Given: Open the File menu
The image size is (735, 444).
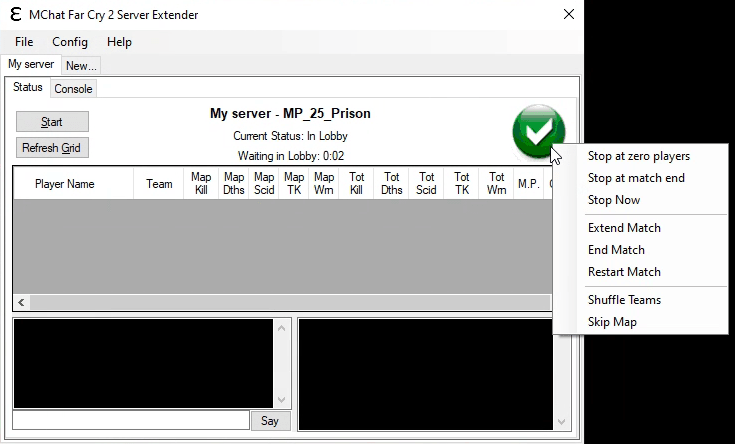Looking at the screenshot, I should pos(24,42).
